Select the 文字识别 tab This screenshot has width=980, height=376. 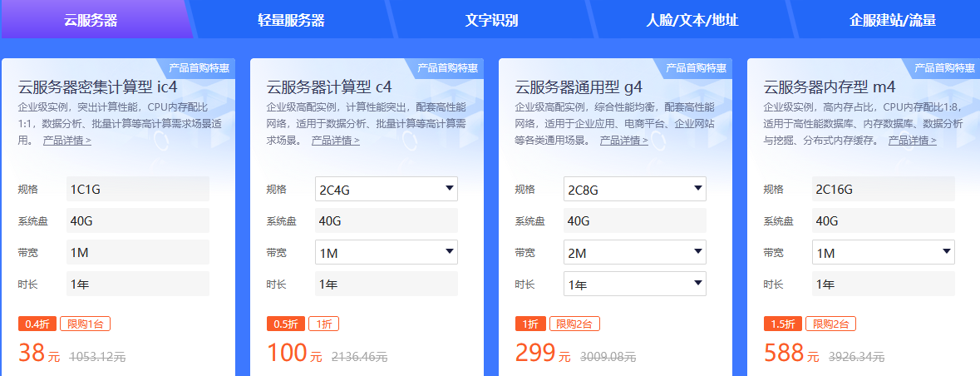coord(491,21)
